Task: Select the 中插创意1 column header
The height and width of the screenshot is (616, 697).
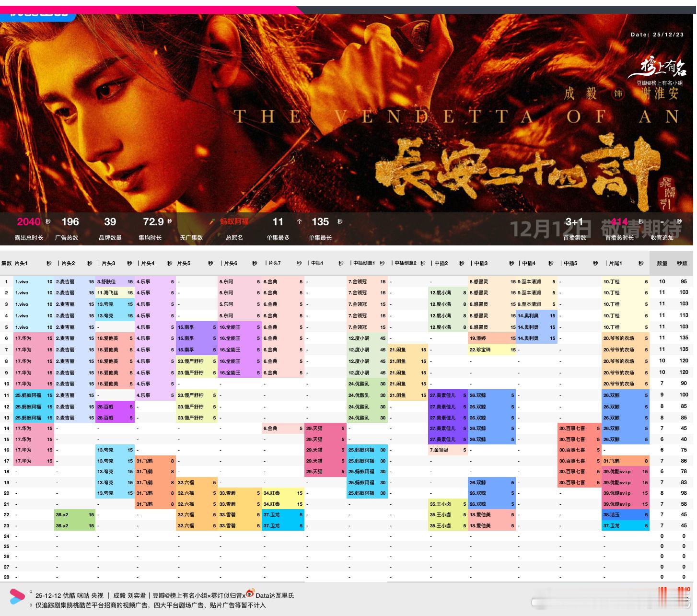Action: click(x=364, y=263)
